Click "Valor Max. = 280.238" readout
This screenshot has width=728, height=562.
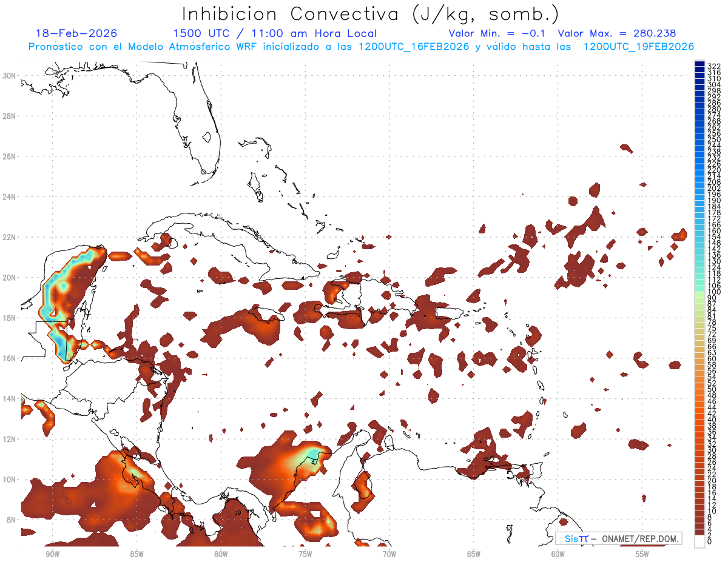pos(617,34)
